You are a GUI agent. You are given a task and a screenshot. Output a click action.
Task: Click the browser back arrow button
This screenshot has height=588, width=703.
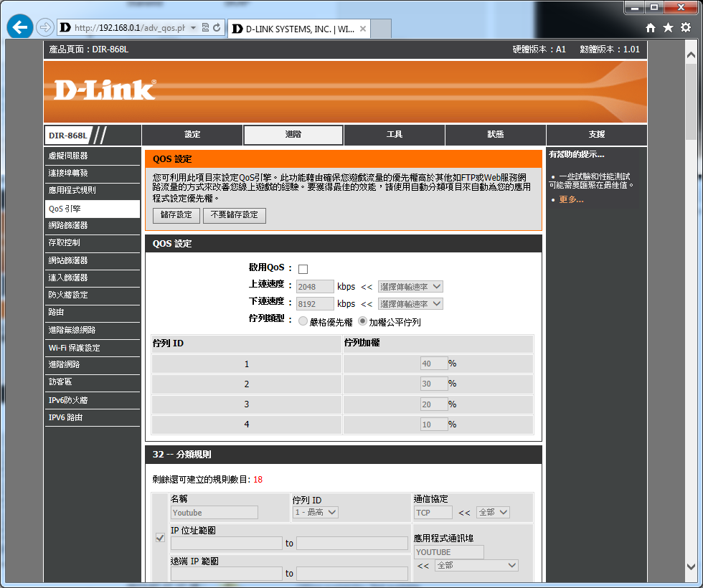tap(19, 28)
